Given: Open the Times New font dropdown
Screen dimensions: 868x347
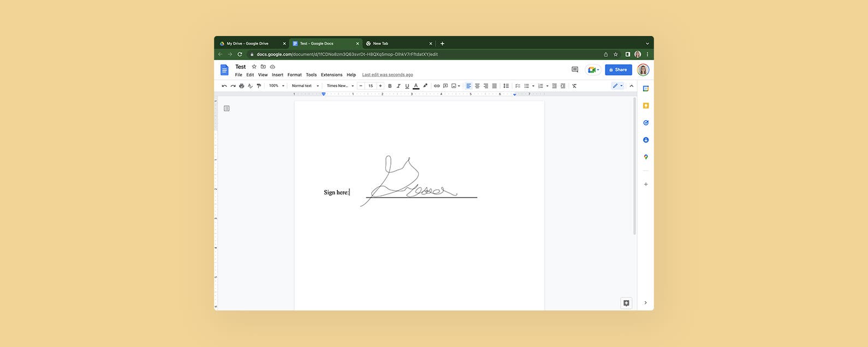Looking at the screenshot, I should [340, 86].
